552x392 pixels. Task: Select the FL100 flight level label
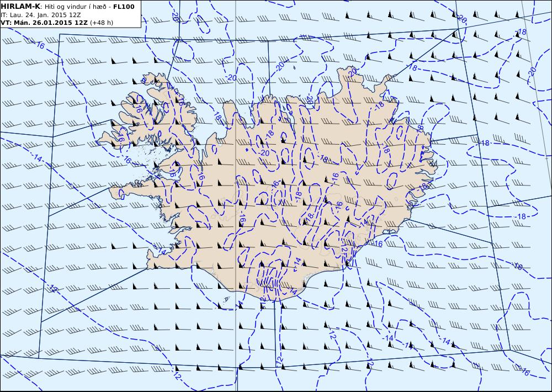point(124,7)
